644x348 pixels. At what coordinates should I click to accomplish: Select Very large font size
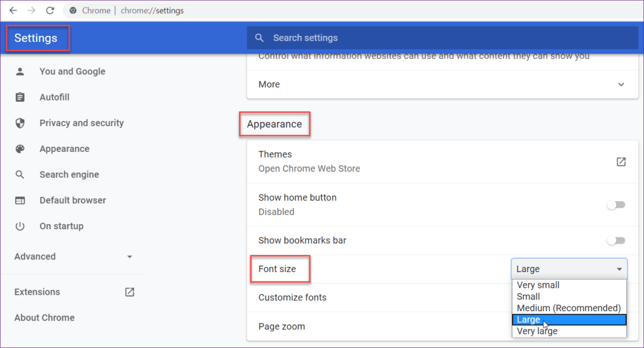[x=569, y=331]
